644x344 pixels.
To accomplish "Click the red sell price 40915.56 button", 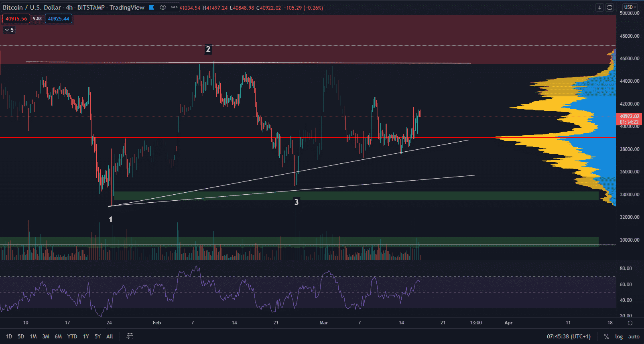I will 16,19.
